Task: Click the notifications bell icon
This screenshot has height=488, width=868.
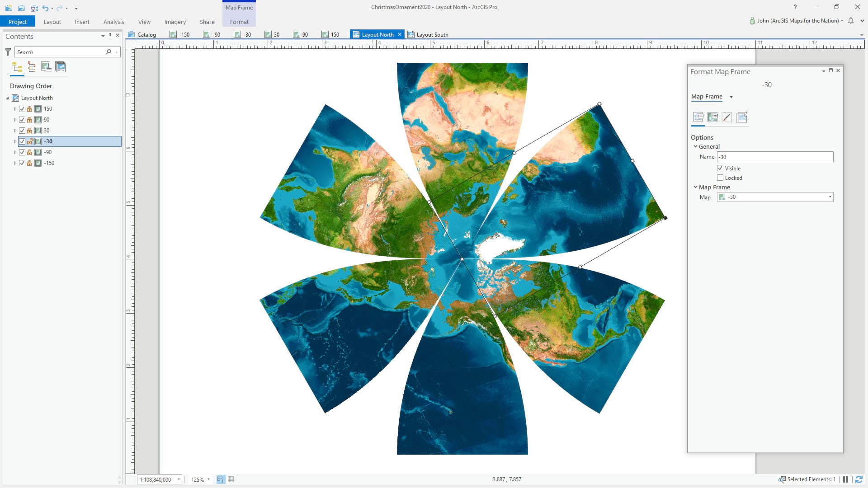Action: coord(850,21)
